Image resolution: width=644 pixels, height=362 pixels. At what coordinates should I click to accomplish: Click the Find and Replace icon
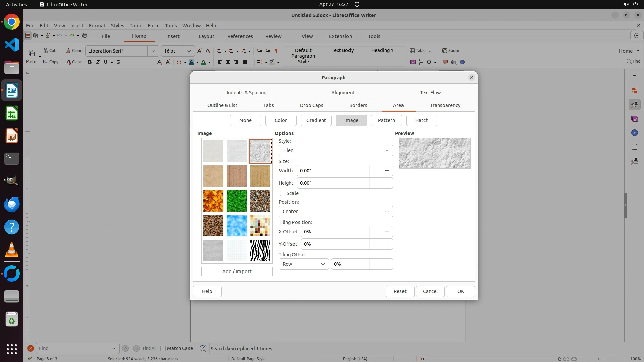[203, 348]
